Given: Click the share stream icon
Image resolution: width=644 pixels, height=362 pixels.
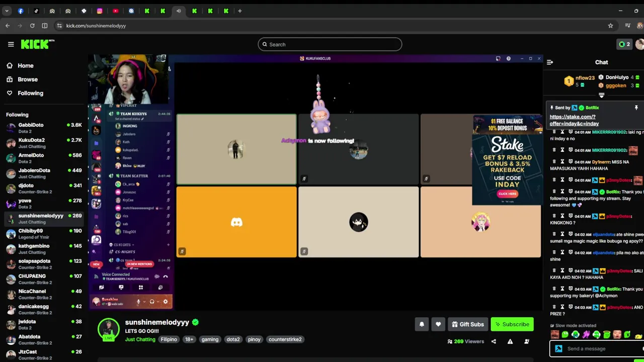Looking at the screenshot, I should click(x=494, y=341).
